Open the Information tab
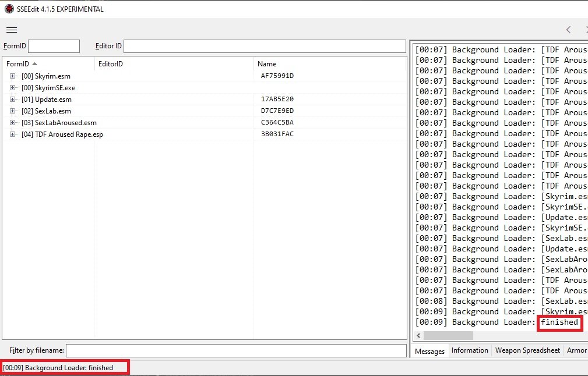The height and width of the screenshot is (376, 588). pos(470,350)
